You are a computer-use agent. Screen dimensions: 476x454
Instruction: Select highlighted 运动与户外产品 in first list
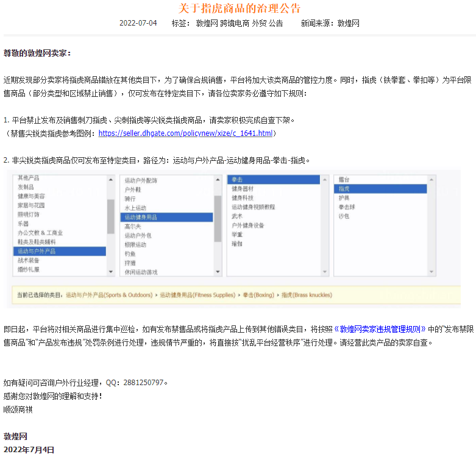point(60,251)
